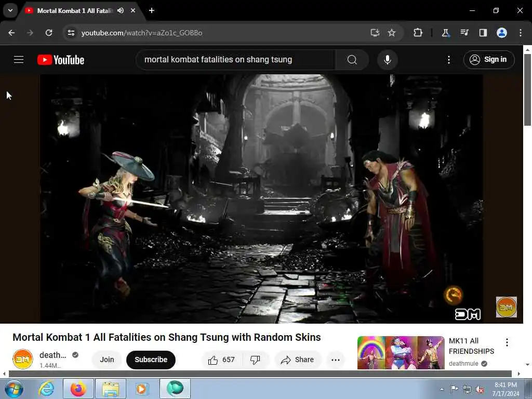Click vertical scrollbar up arrow

(x=527, y=49)
